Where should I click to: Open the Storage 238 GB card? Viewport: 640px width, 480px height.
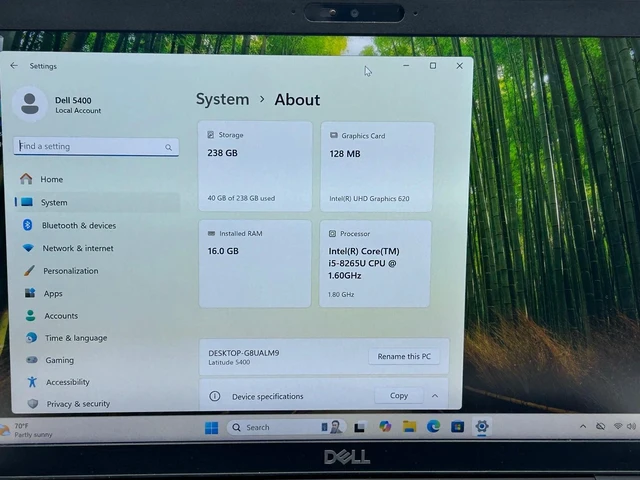[x=255, y=166]
